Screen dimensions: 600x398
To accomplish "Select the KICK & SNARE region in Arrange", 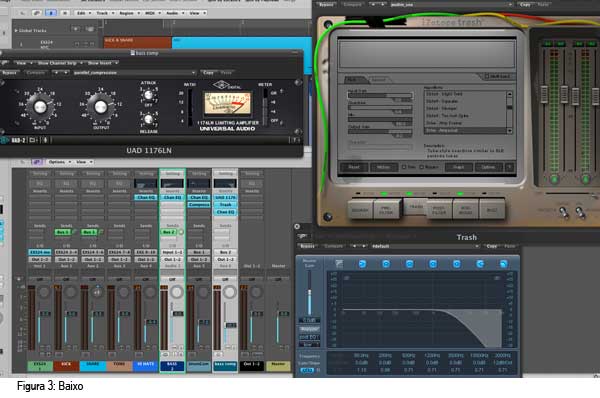I will tap(137, 42).
